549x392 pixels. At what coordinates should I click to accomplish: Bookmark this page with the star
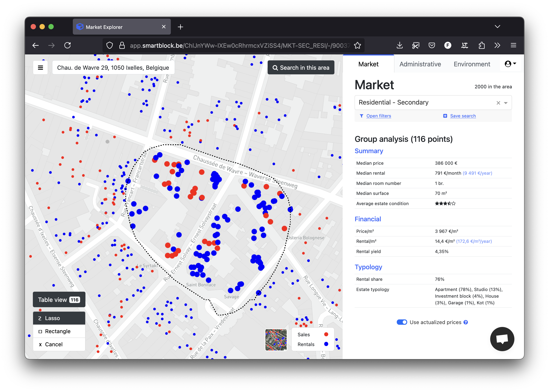tap(357, 45)
